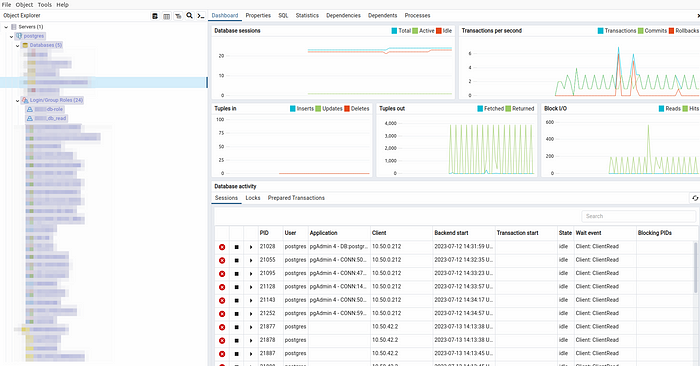Screen dimensions: 700x366
Task: Collapse the Servers (1) tree node
Action: 6,27
